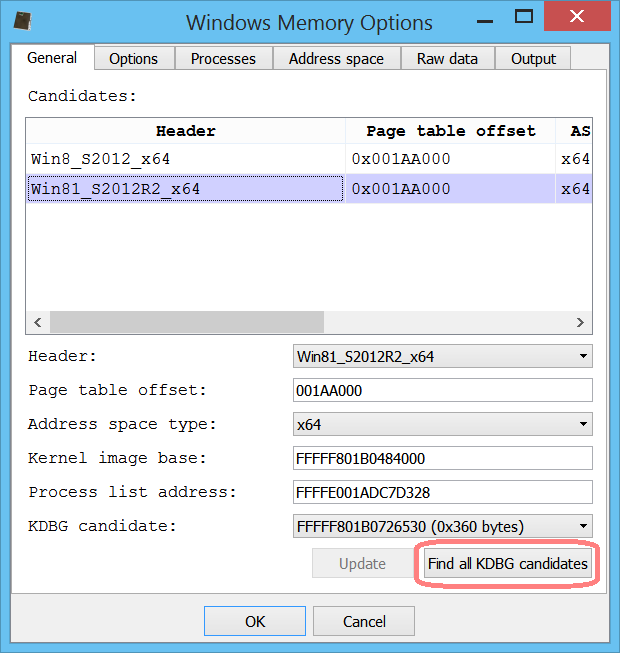The image size is (620, 653).
Task: Click the right arrow of horizontal scrollbar
Action: coord(580,322)
